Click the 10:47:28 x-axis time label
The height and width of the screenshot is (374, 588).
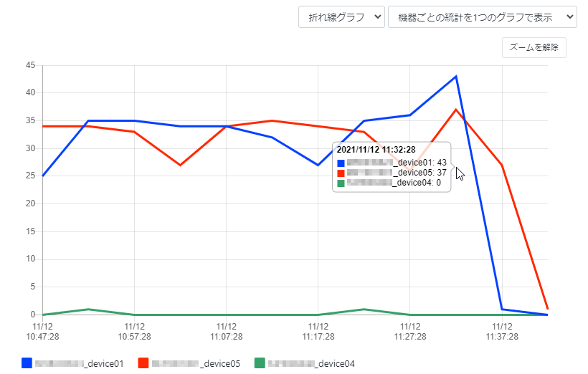42,331
